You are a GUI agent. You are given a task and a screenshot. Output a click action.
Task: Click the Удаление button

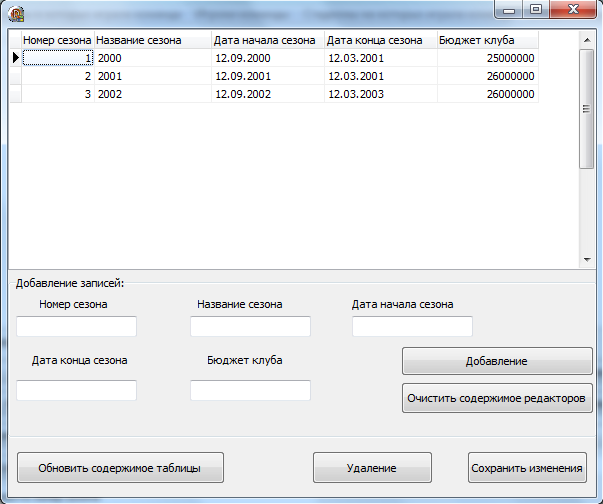click(372, 467)
